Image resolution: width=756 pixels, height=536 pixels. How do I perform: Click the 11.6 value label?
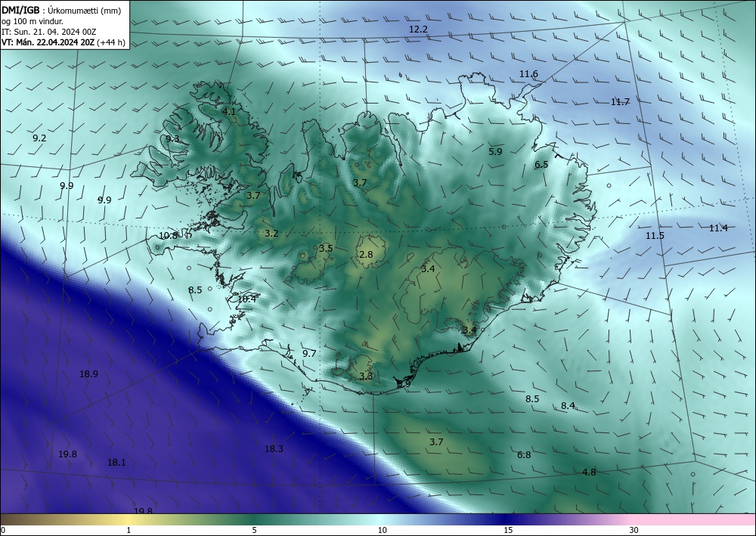pyautogui.click(x=528, y=74)
